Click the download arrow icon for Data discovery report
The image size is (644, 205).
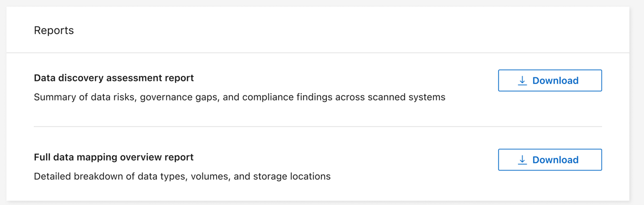click(522, 80)
